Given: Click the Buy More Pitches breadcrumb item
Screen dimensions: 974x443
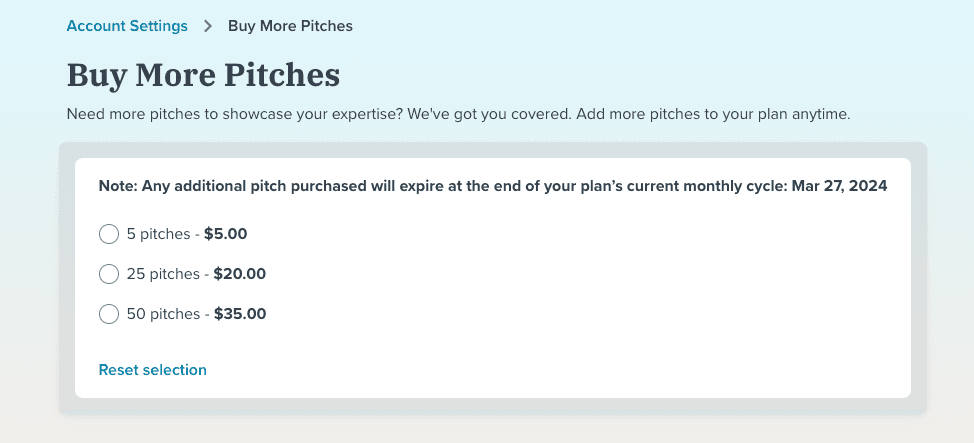Looking at the screenshot, I should pos(290,26).
